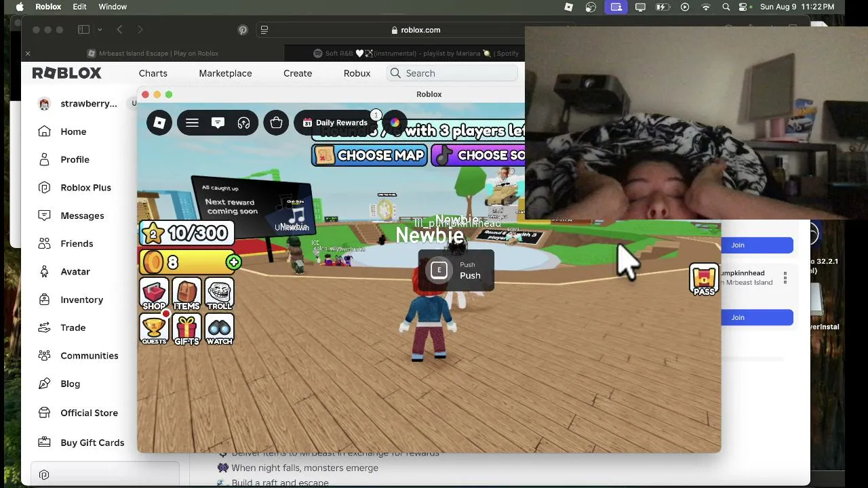Open the Charts tab on Roblox site
The image size is (868, 488).
tap(153, 73)
